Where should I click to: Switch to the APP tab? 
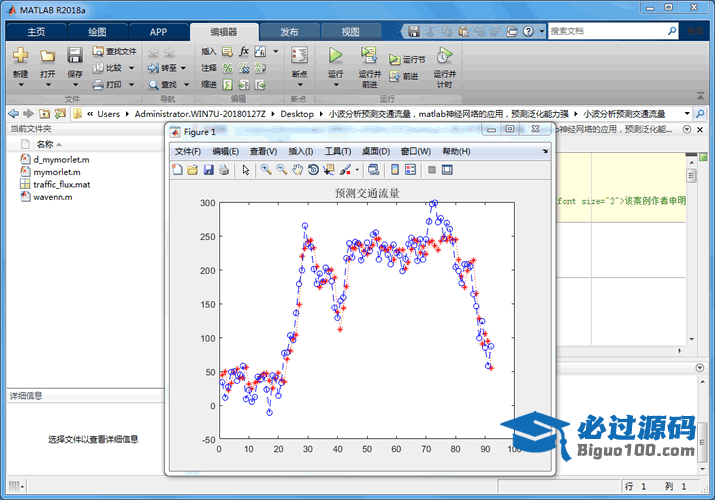tap(158, 32)
